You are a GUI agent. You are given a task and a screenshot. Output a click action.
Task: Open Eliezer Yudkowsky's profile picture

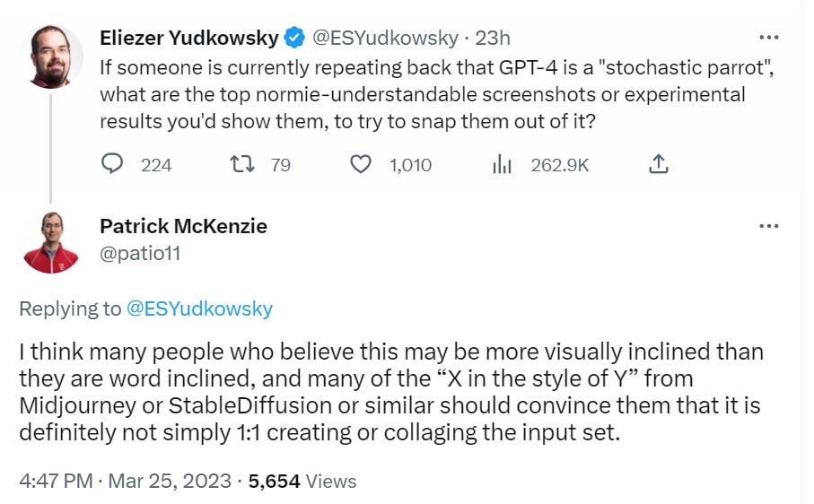(x=51, y=56)
